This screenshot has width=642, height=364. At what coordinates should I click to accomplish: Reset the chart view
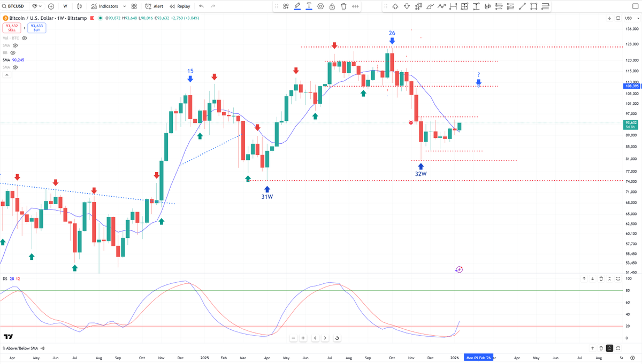337,338
